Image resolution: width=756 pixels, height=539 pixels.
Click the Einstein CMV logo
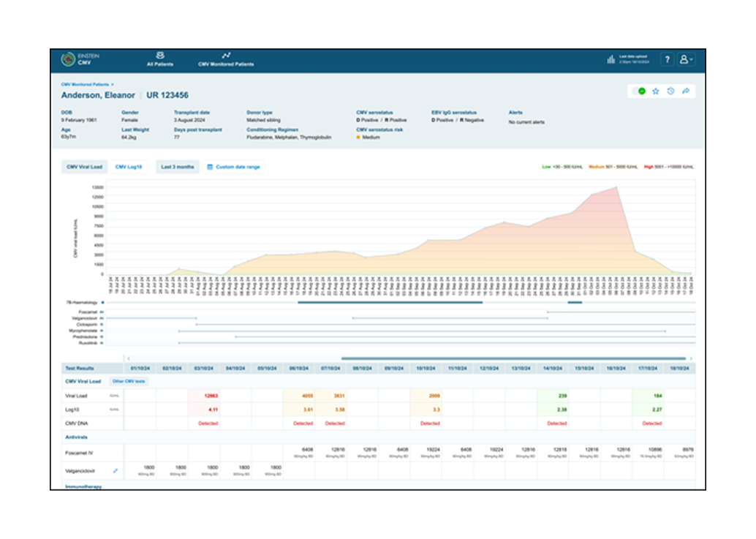(69, 59)
